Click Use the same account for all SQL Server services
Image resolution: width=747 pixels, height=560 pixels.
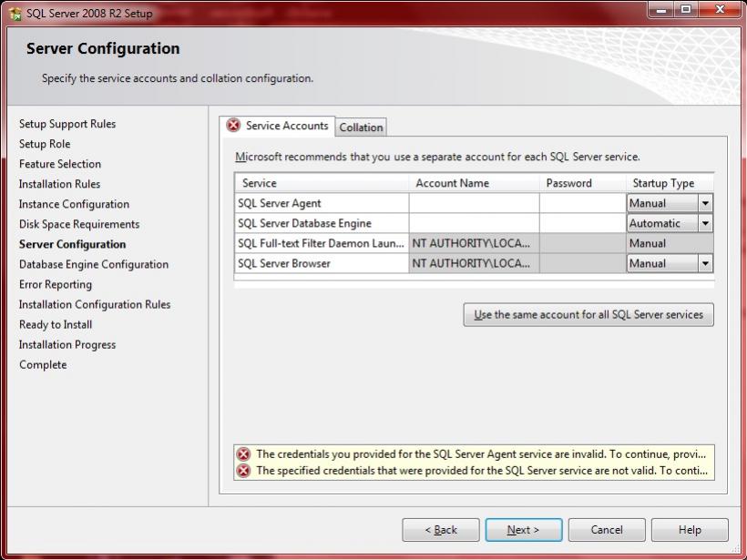click(x=588, y=315)
